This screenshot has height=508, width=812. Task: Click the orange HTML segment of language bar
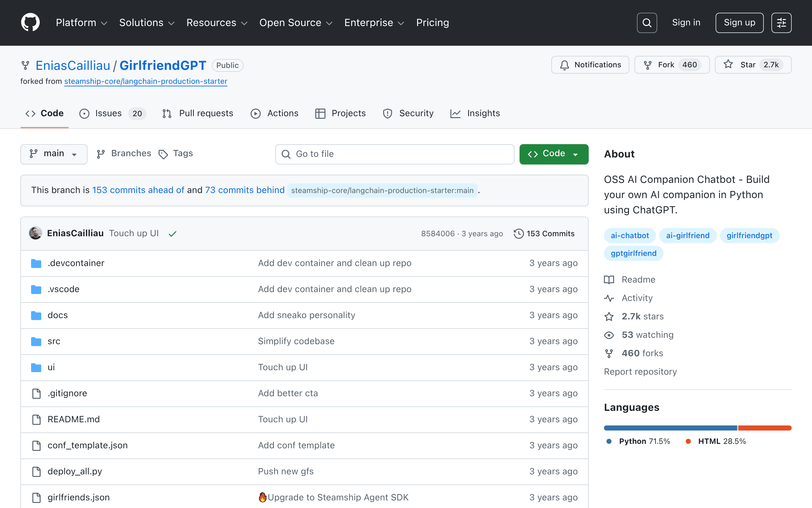pos(765,428)
